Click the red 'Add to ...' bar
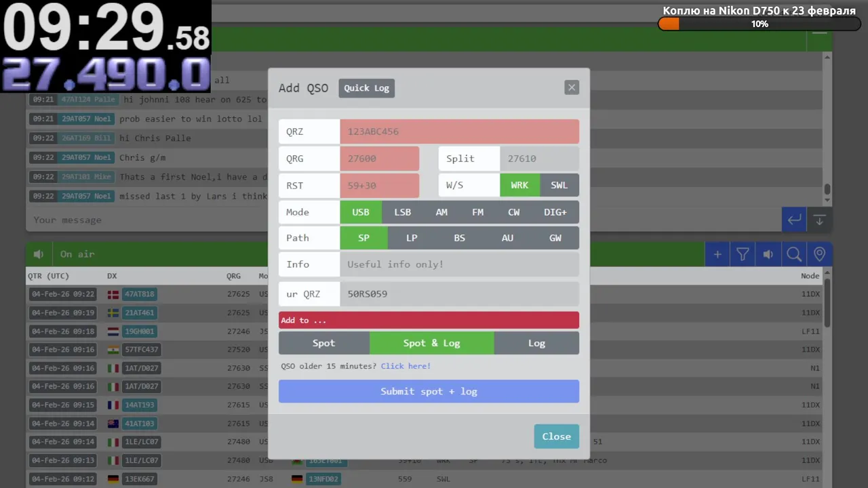The image size is (868, 488). click(429, 320)
